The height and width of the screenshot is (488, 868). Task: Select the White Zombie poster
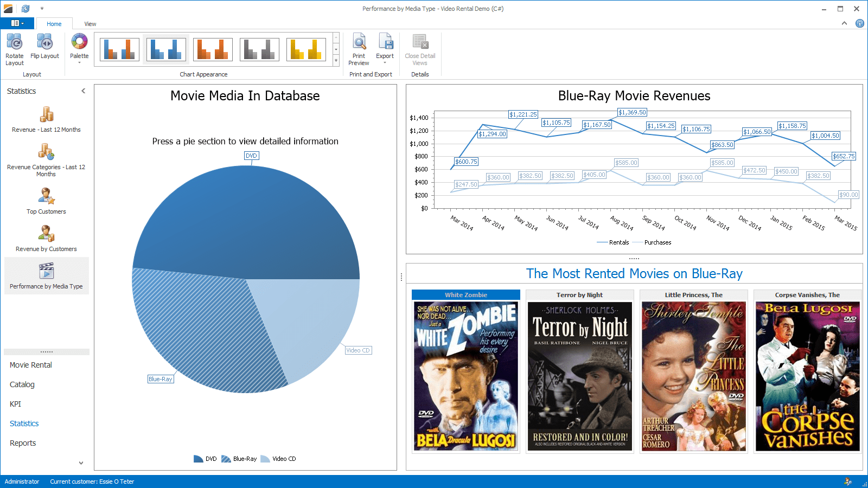pos(466,376)
